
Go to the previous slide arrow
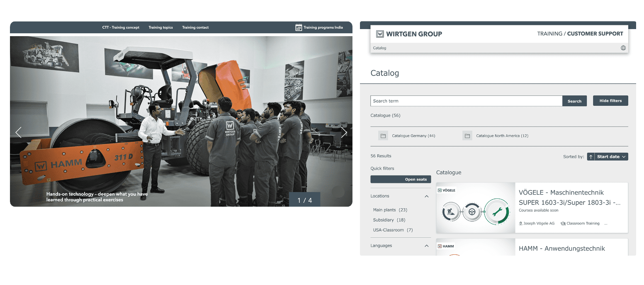point(18,132)
